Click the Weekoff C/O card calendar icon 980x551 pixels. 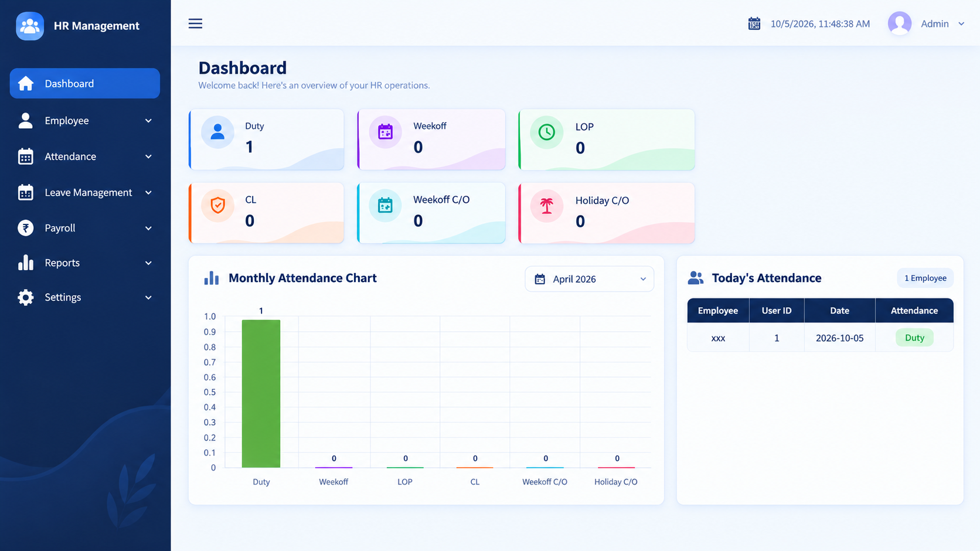(x=385, y=206)
